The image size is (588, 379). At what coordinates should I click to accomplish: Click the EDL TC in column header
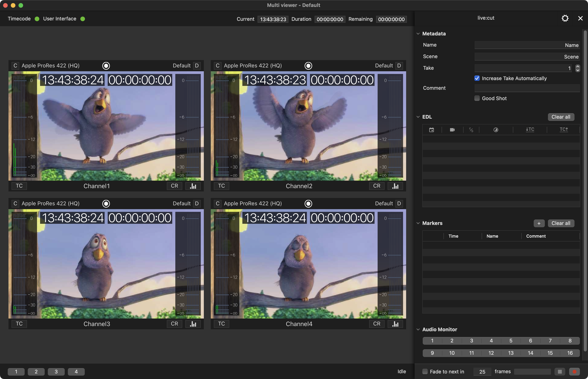coord(530,129)
